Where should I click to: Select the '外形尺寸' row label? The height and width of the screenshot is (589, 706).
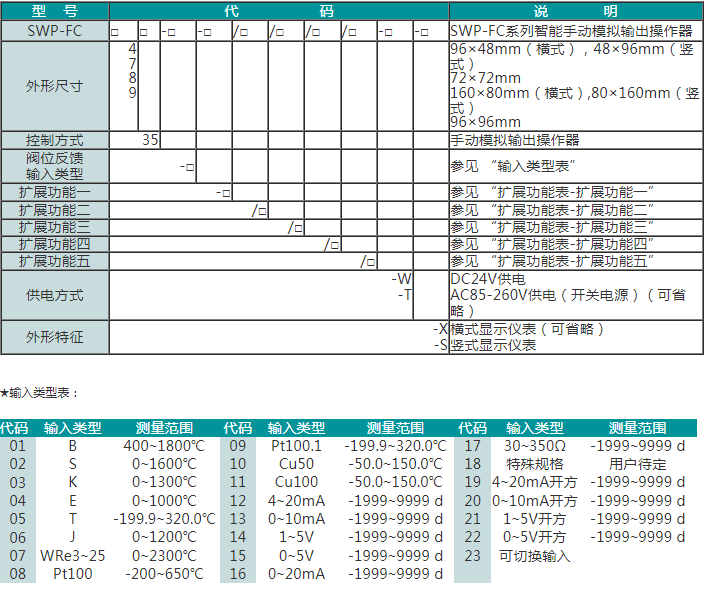tap(54, 86)
